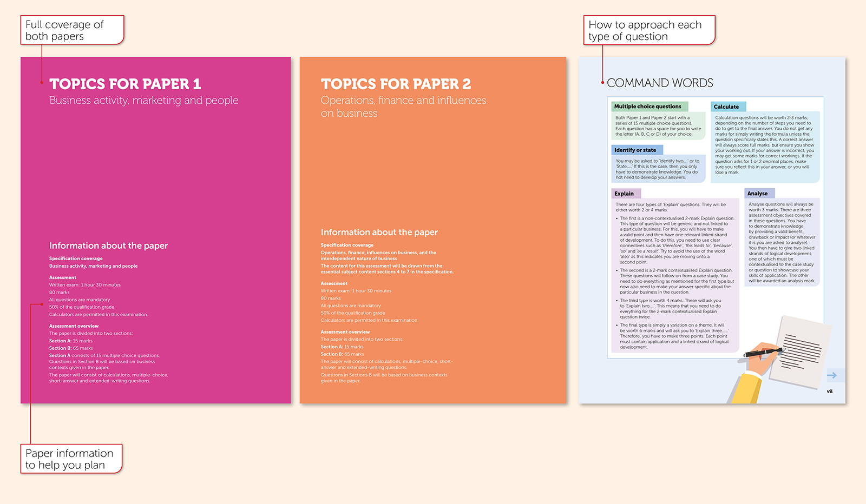This screenshot has width=866, height=504.
Task: Click the COMMAND WORDS heading
Action: click(660, 83)
